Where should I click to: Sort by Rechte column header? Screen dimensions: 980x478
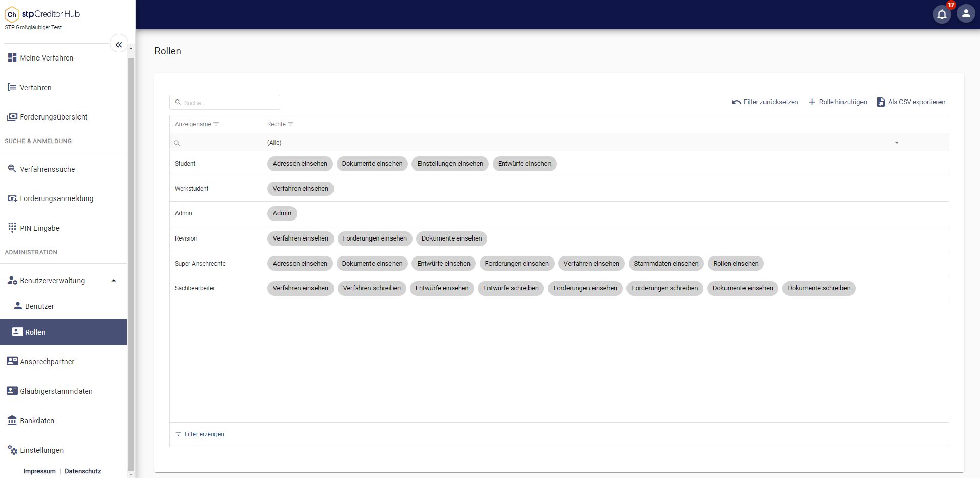point(277,124)
